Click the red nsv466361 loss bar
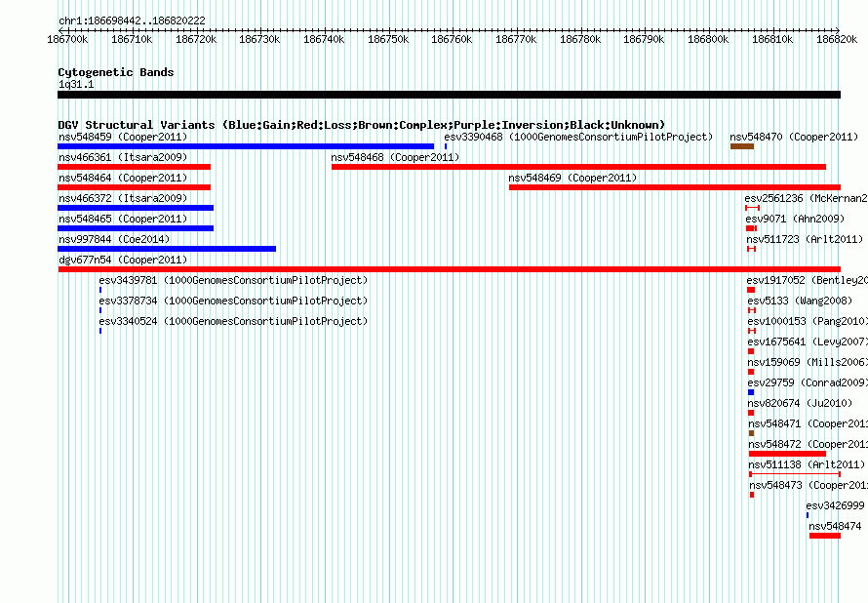 click(134, 167)
